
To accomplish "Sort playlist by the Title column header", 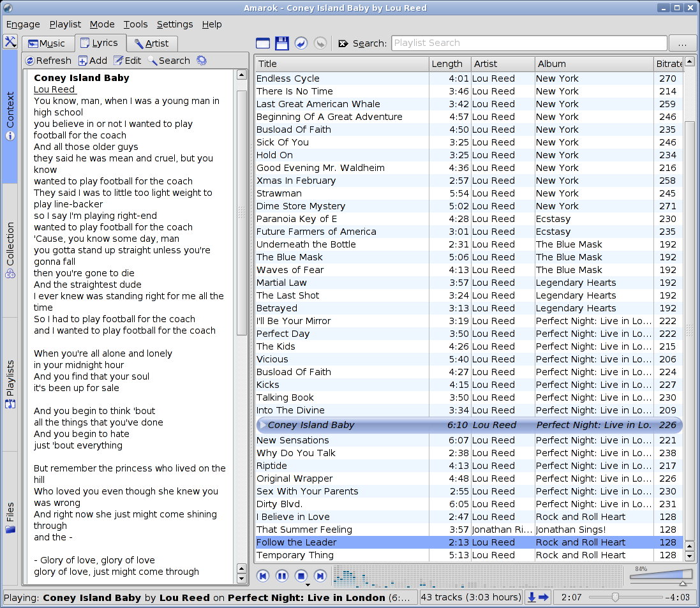I will 341,64.
